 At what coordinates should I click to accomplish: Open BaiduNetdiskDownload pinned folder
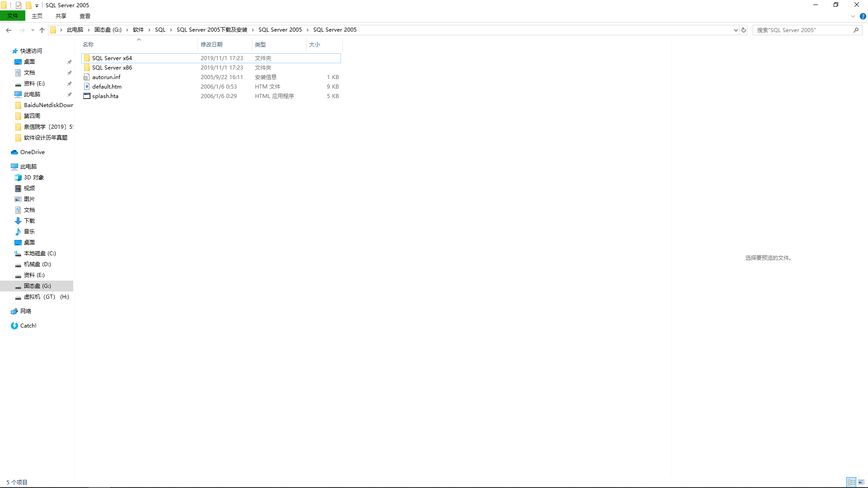point(48,105)
